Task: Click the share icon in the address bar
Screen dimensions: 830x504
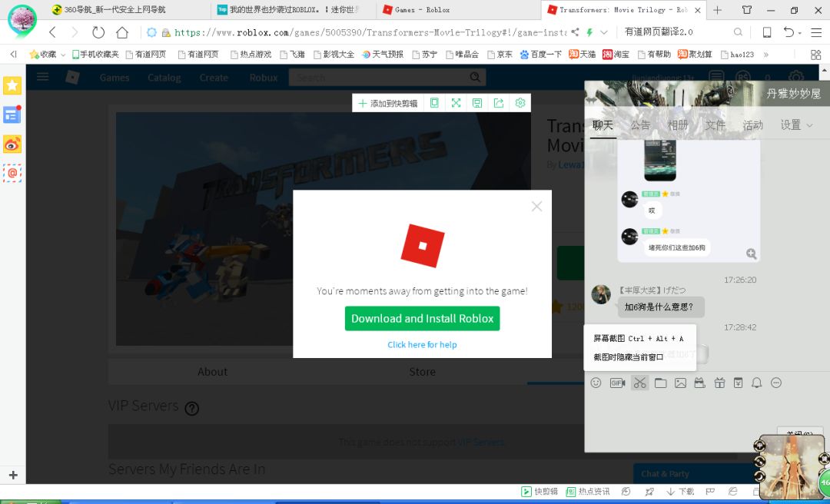Action: (575, 32)
